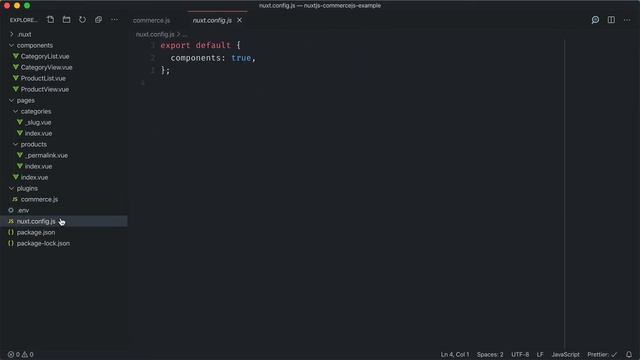Expand the .nuxt folder
Screen dimensions: 640x360
(64, 34)
